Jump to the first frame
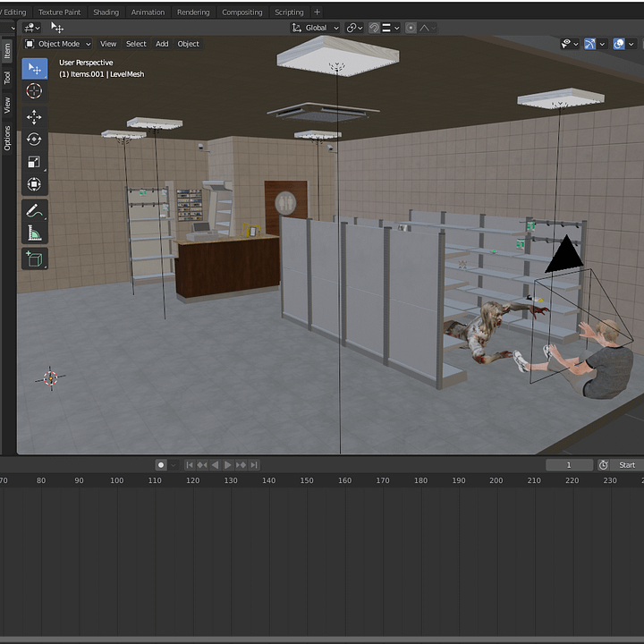 [x=189, y=465]
